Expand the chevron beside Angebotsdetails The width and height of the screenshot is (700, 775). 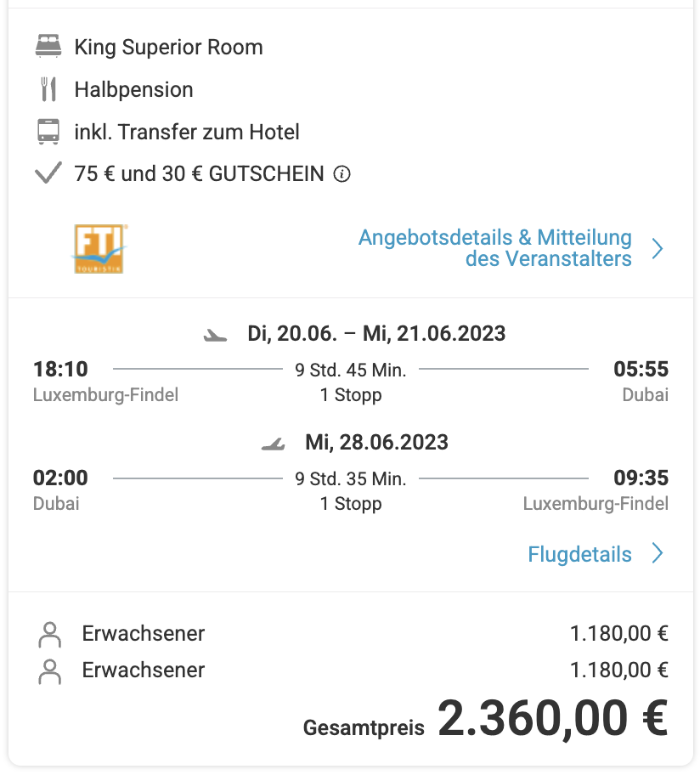pyautogui.click(x=658, y=249)
